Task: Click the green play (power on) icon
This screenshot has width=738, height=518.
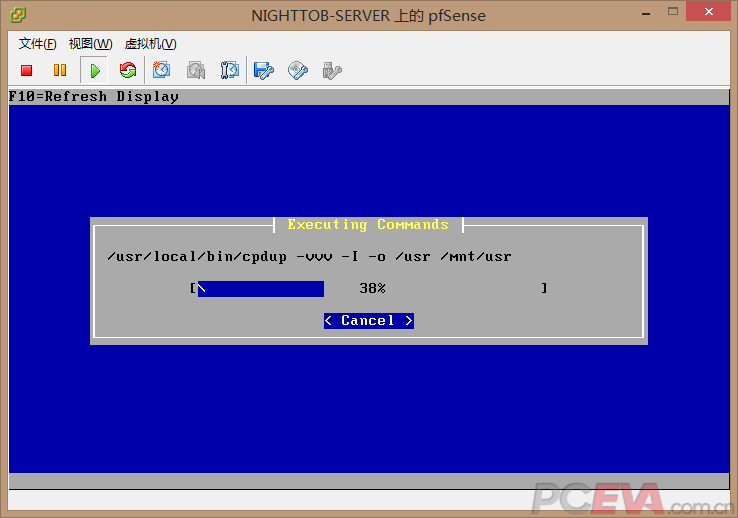Action: (94, 70)
